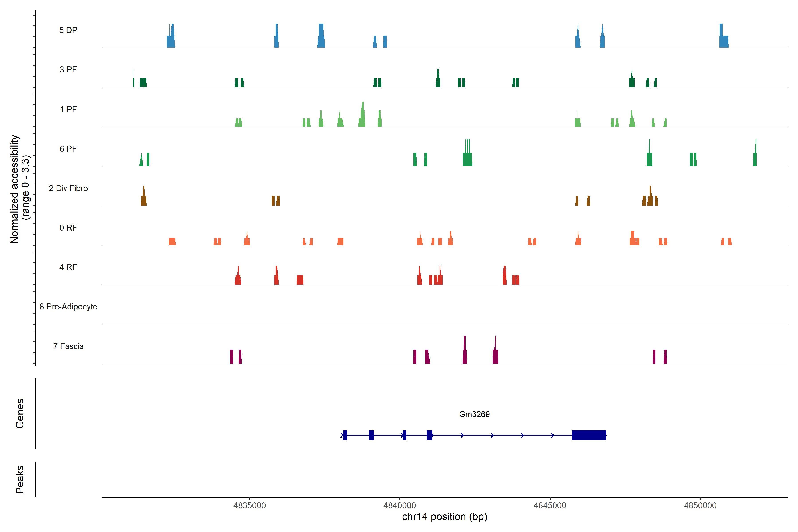Select the 3 PF track label
Screen dimensions: 798x532
(68, 70)
